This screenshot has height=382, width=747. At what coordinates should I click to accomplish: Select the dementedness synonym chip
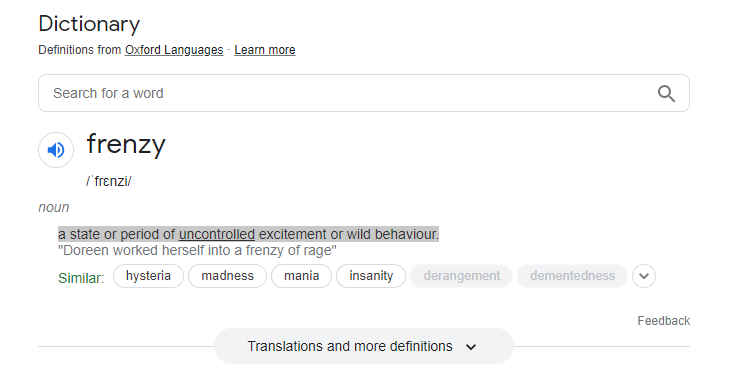click(x=572, y=276)
